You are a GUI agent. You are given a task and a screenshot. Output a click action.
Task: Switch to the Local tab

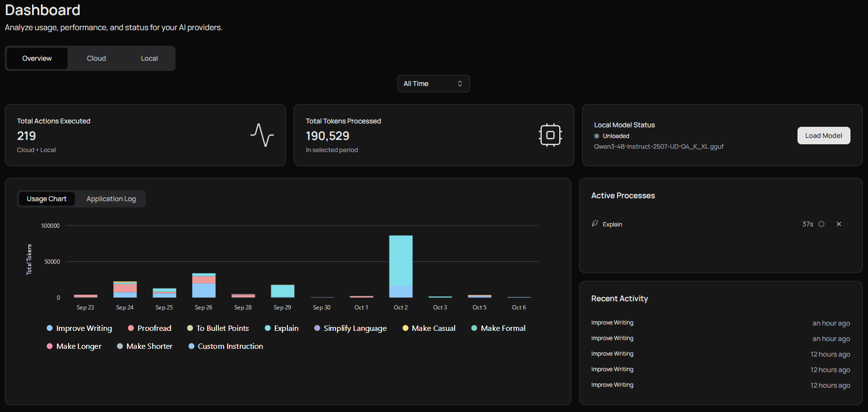(149, 58)
